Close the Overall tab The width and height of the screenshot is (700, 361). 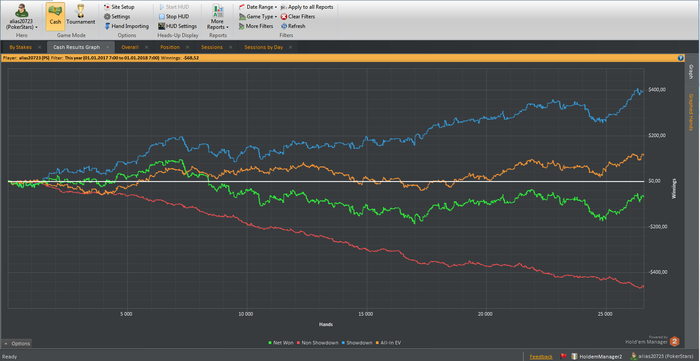[146, 47]
